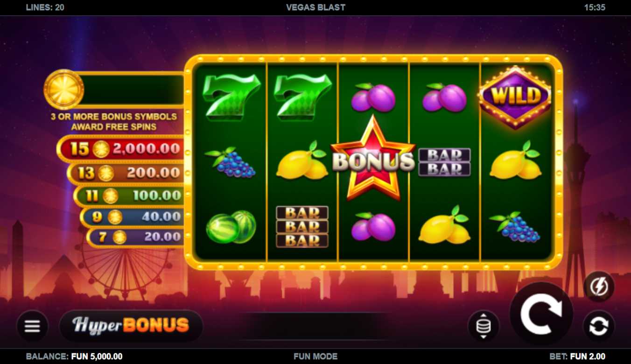This screenshot has width=631, height=364.
Task: Click the gold coin collection meter icon
Action: (63, 89)
